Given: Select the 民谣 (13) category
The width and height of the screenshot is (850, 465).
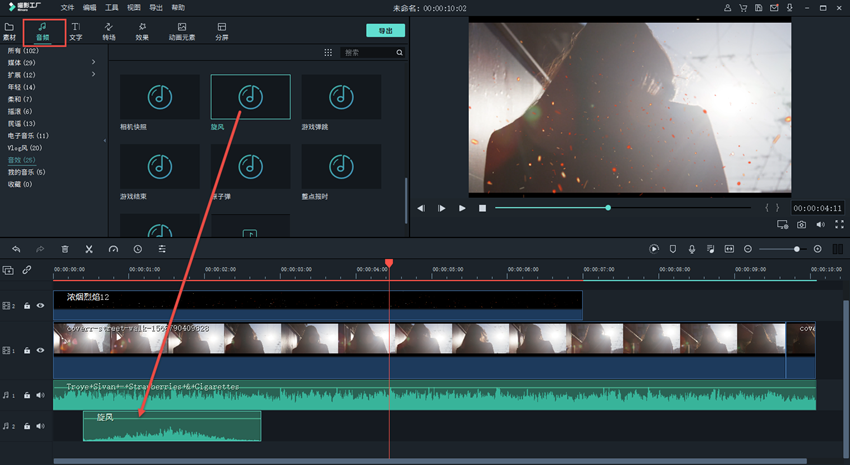Looking at the screenshot, I should 21,124.
